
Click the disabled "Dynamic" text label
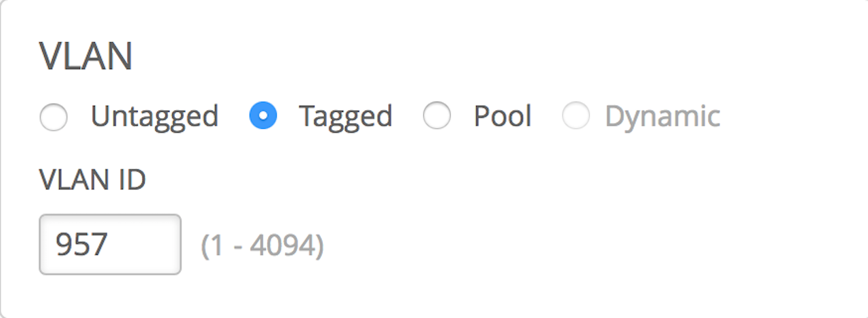point(662,117)
